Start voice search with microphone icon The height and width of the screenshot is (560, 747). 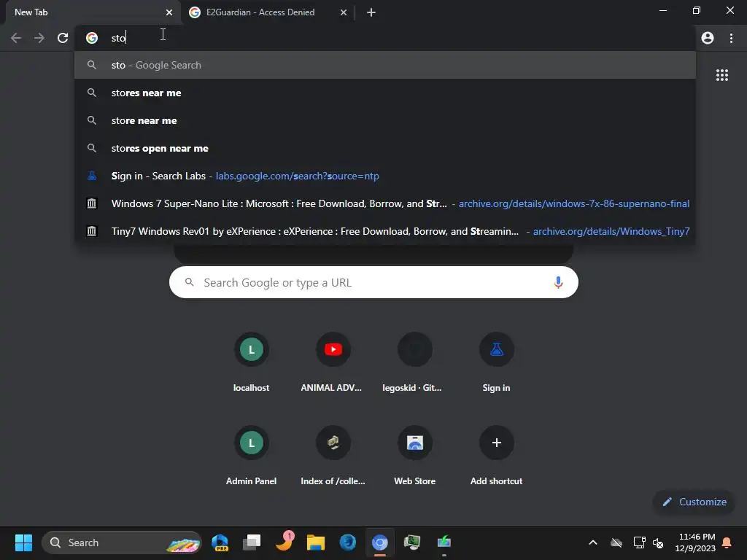(558, 282)
